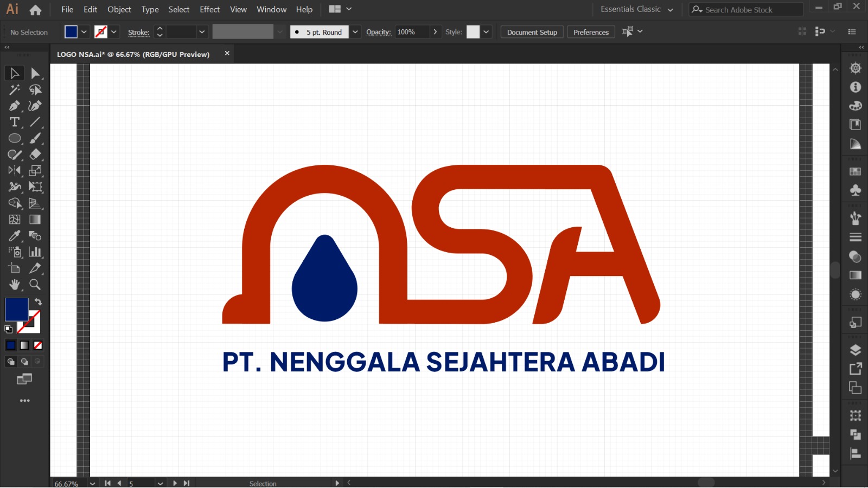
Task: Select the Blend tool
Action: coord(35,236)
